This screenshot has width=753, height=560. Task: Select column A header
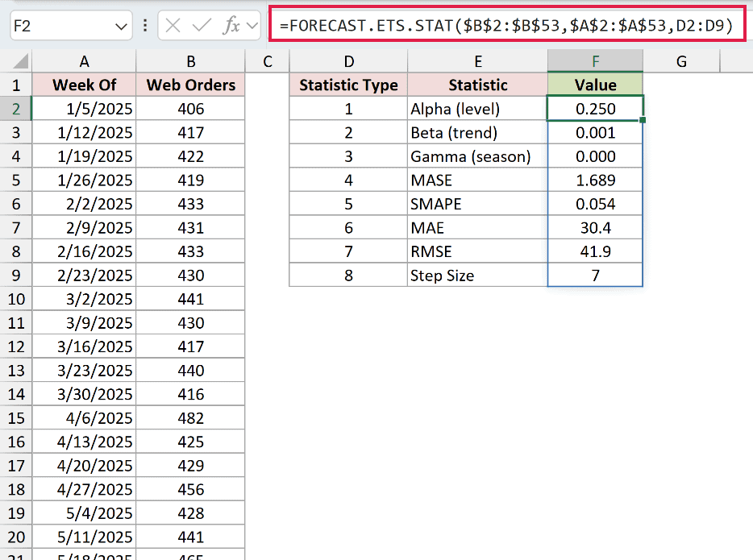[84, 61]
